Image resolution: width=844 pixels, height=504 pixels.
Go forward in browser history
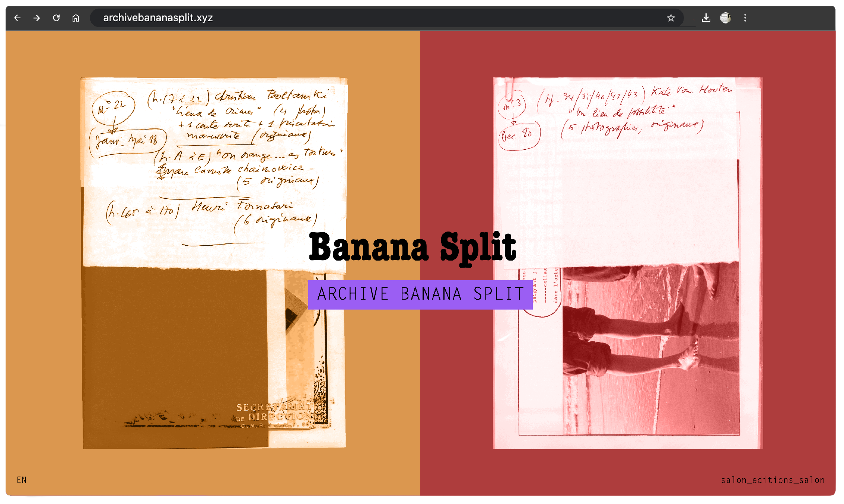pyautogui.click(x=37, y=18)
